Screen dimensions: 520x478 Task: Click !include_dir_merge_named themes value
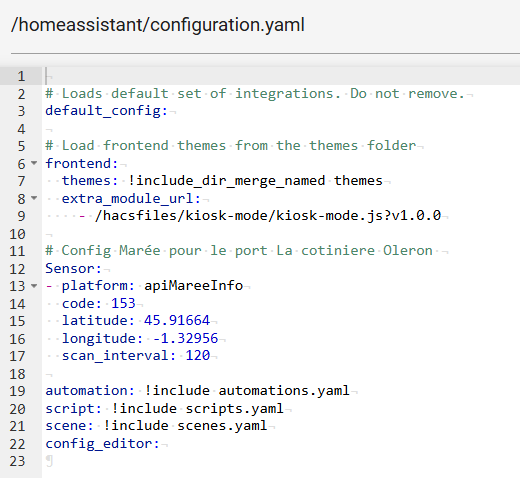(255, 181)
